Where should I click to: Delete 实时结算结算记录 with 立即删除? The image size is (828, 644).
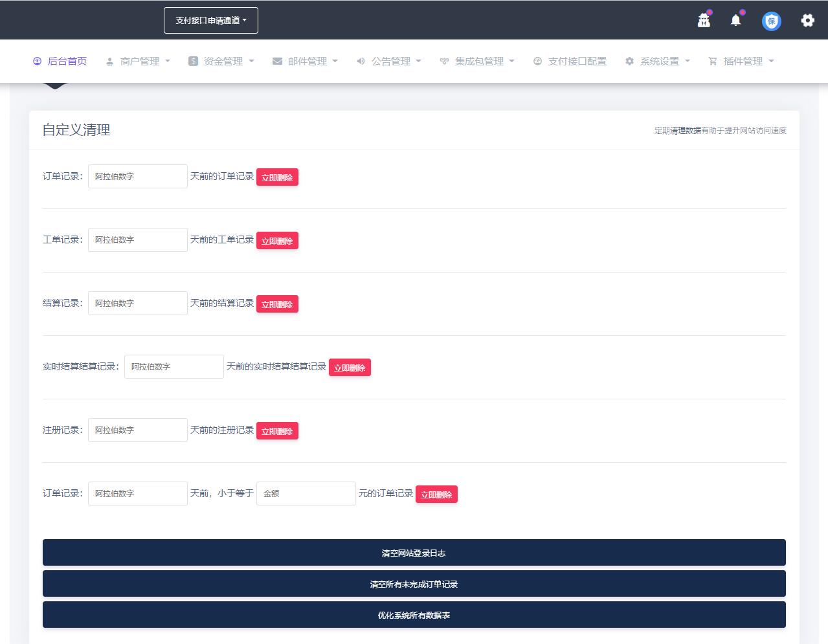coord(350,368)
